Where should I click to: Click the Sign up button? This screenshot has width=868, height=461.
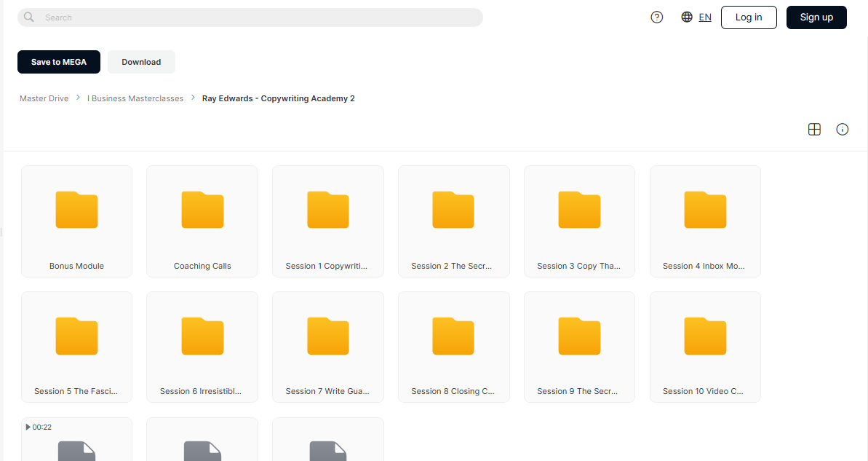816,17
